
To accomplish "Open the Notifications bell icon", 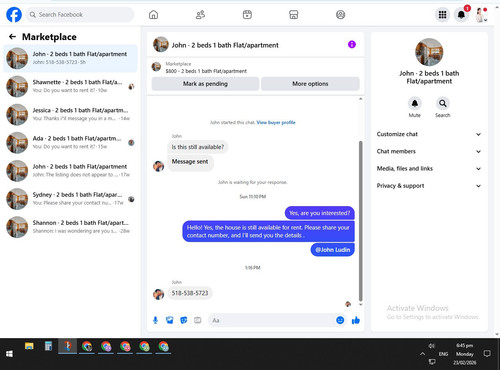I will point(462,15).
